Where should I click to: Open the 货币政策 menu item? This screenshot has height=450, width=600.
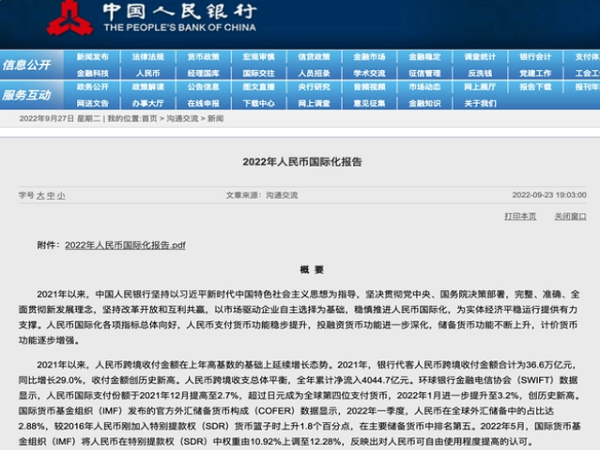203,57
